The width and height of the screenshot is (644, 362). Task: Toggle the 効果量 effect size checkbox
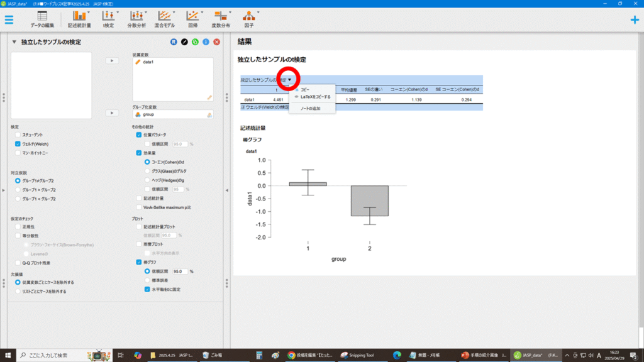pyautogui.click(x=139, y=153)
